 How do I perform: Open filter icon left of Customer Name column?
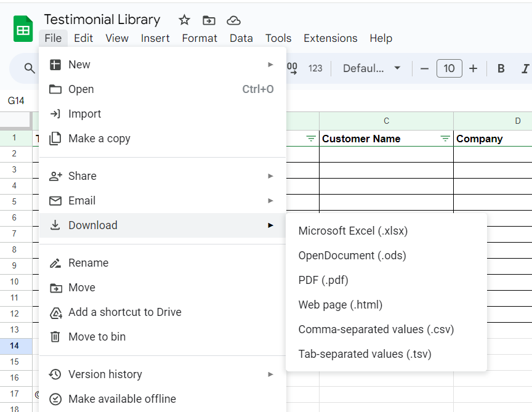(x=311, y=139)
